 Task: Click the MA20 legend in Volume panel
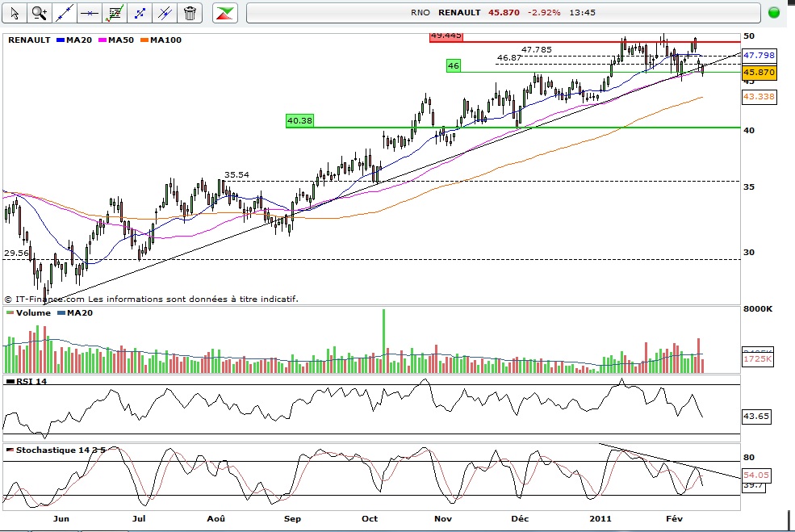tap(76, 313)
